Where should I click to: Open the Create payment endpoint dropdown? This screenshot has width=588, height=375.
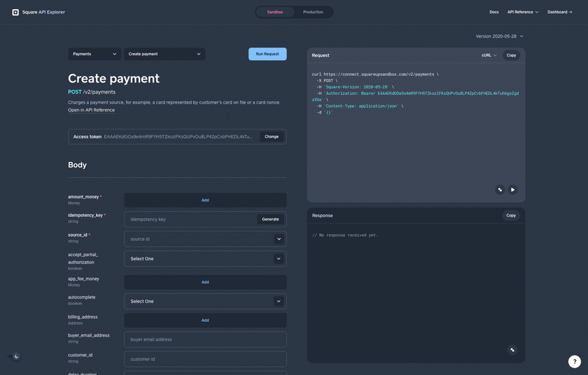[165, 54]
